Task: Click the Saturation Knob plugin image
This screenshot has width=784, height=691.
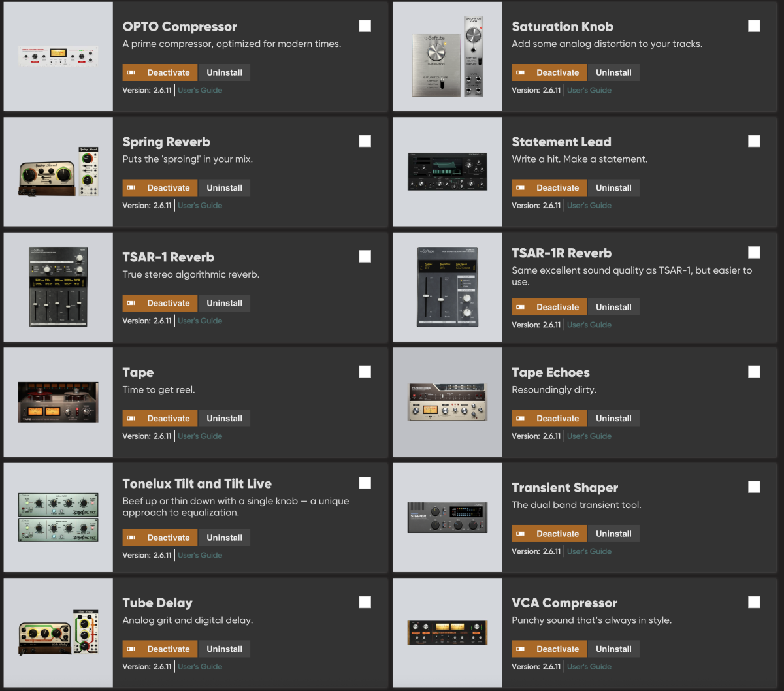Action: 448,56
